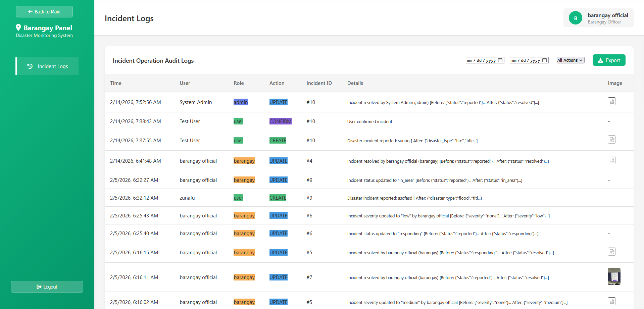Click the Export button

tap(609, 60)
